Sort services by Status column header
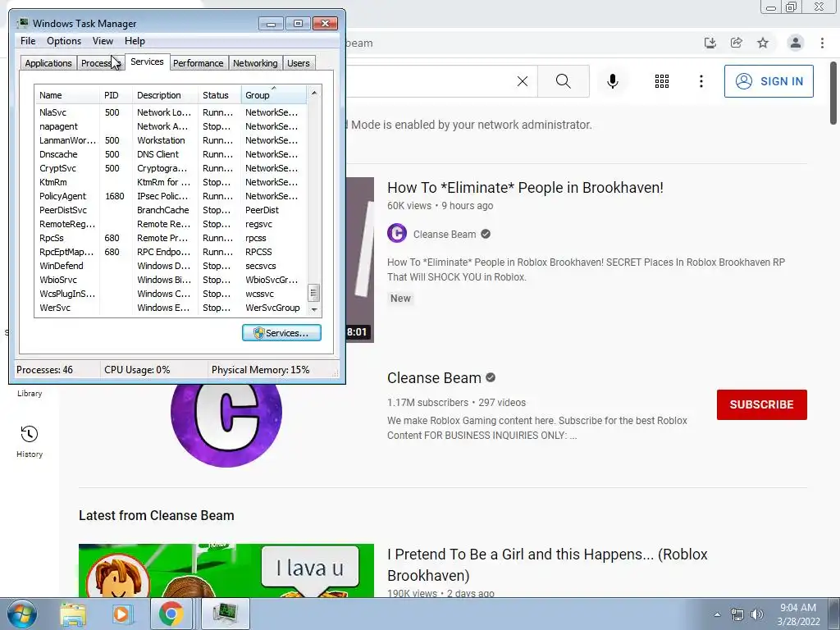This screenshot has width=840, height=630. pos(220,95)
